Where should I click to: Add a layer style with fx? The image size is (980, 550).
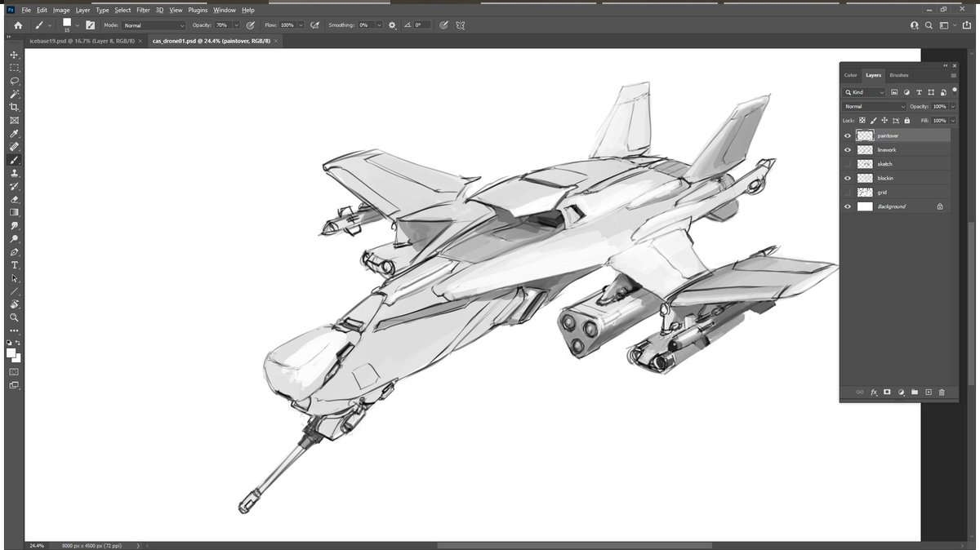(x=874, y=393)
